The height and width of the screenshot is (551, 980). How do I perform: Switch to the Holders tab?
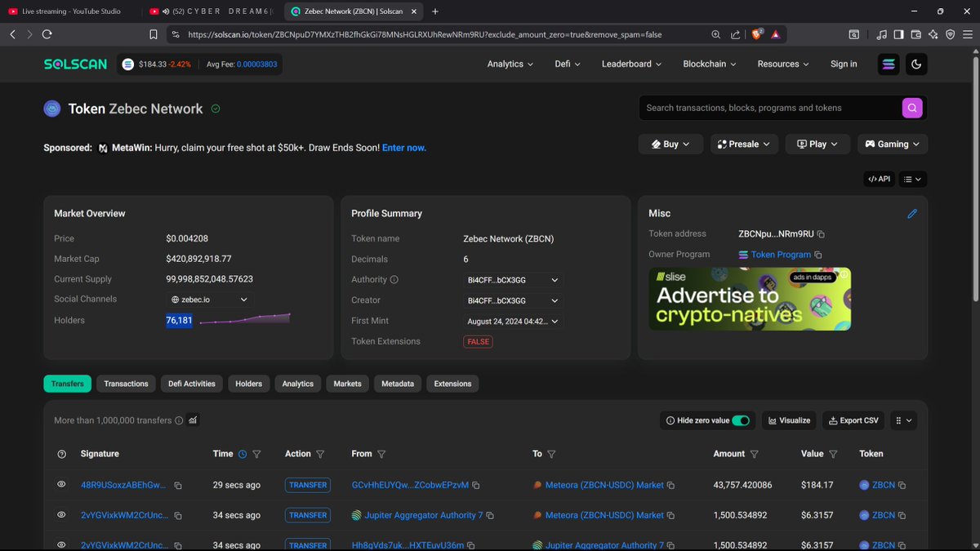[249, 384]
